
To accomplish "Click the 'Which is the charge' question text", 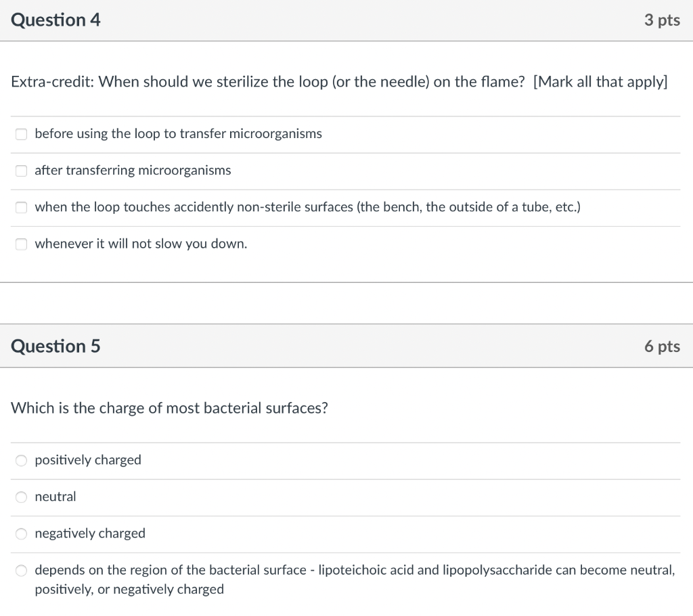I will [x=169, y=408].
